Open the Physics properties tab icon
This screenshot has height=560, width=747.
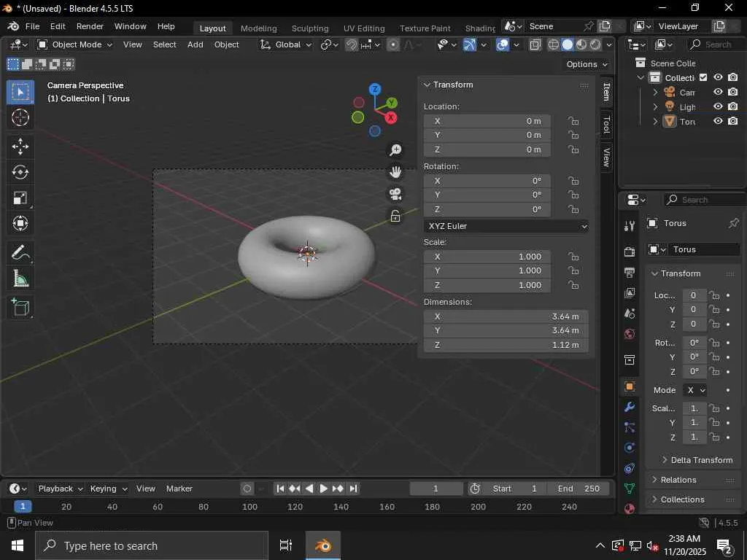tap(630, 448)
